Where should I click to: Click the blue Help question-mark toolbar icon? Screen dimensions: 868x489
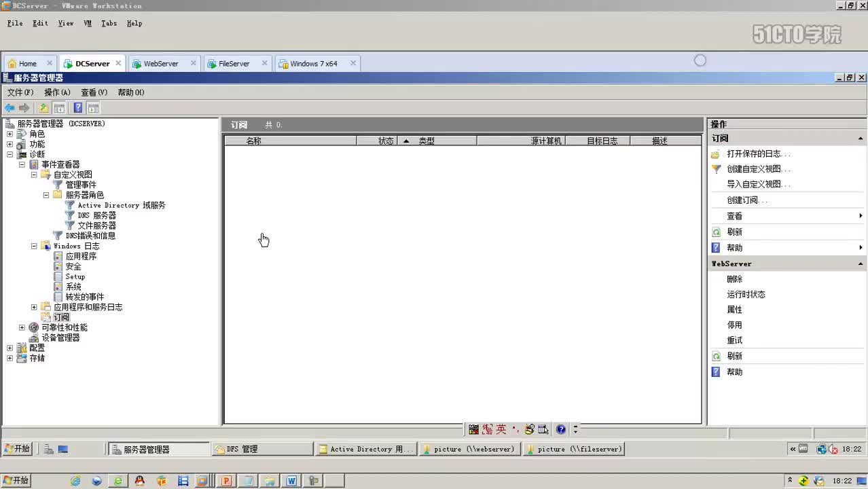point(78,108)
